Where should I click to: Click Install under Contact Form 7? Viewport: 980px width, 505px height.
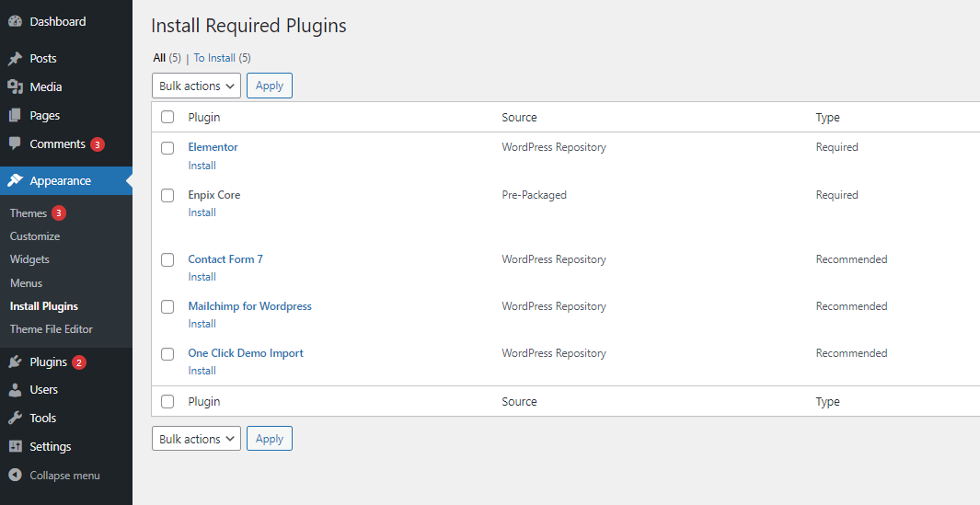202,277
